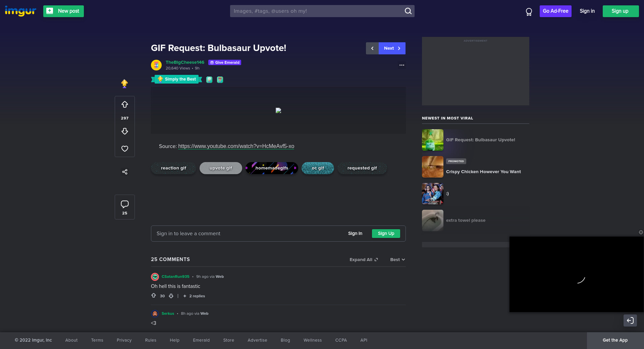Open 'extra towel please' thumbnail
The image size is (644, 349).
(433, 220)
